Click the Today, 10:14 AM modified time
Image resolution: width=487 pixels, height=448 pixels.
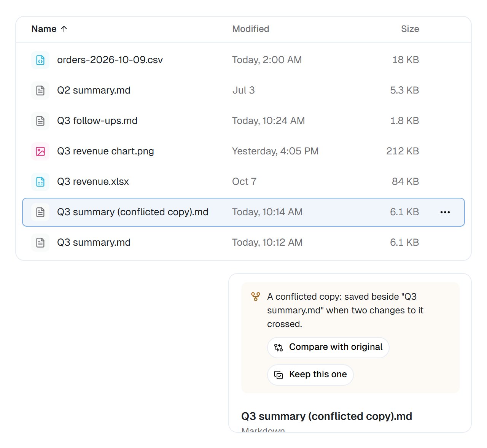tap(267, 212)
